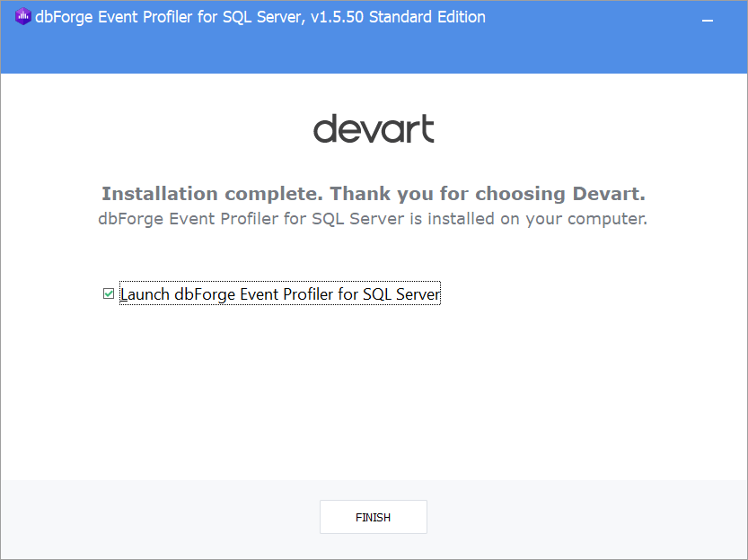Uncheck Launch dbForge Event Profiler checkbox
The image size is (748, 560).
(x=109, y=293)
